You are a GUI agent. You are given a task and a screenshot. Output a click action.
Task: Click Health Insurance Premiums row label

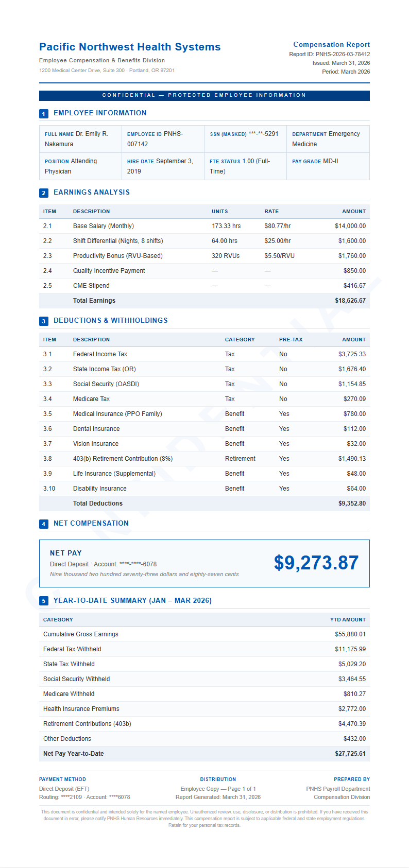coord(81,709)
